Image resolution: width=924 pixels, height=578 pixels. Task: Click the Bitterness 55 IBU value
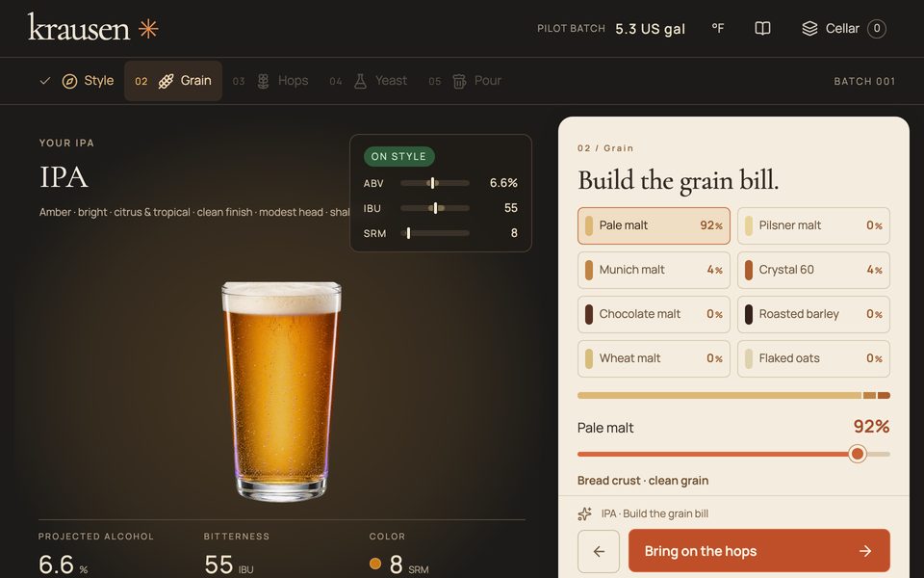229,565
